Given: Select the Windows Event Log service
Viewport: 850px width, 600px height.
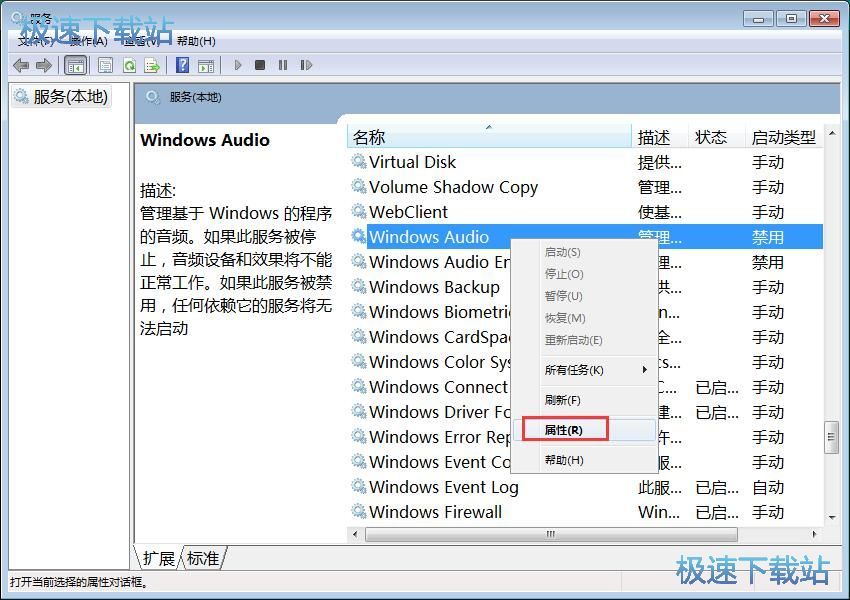Looking at the screenshot, I should [585, 487].
